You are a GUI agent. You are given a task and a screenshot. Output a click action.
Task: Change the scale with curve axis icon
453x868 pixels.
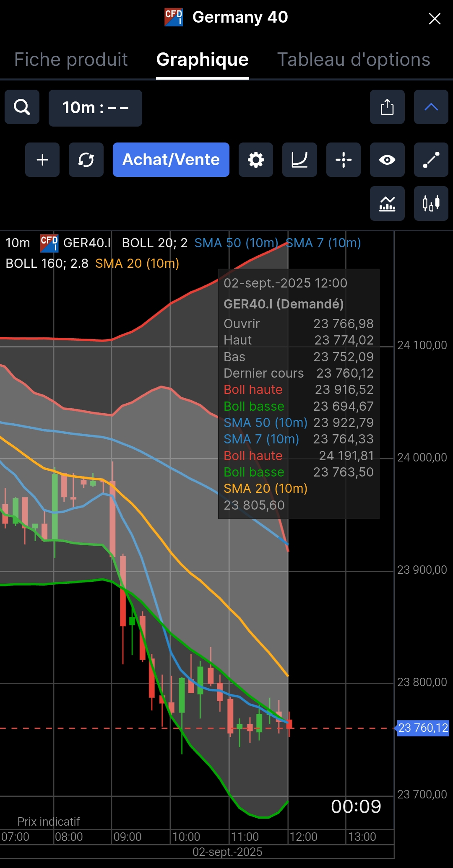click(299, 160)
